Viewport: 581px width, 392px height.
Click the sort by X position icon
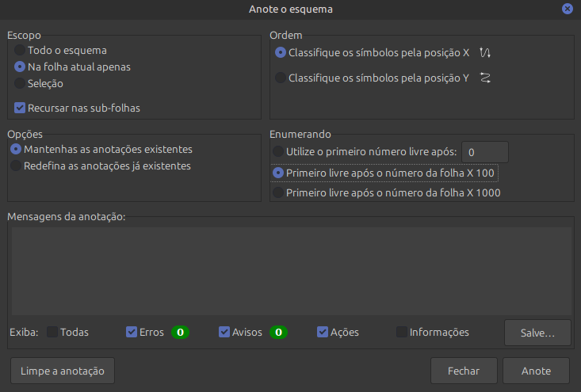(486, 53)
